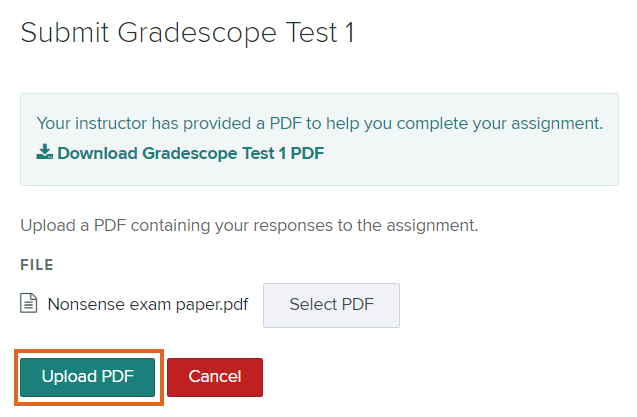Cancel the submission
This screenshot has height=417, width=637.
click(215, 377)
